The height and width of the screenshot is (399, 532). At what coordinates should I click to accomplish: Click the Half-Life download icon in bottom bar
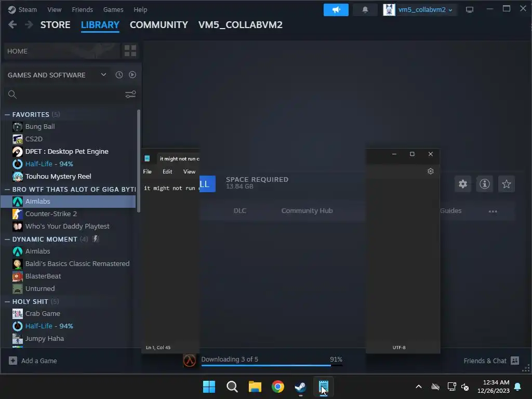[189, 361]
